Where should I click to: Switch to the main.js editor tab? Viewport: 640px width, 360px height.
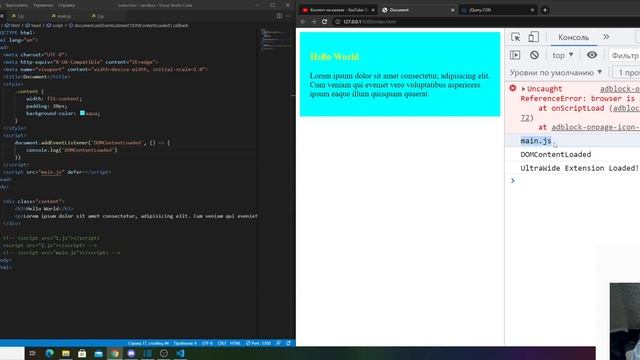(x=62, y=16)
